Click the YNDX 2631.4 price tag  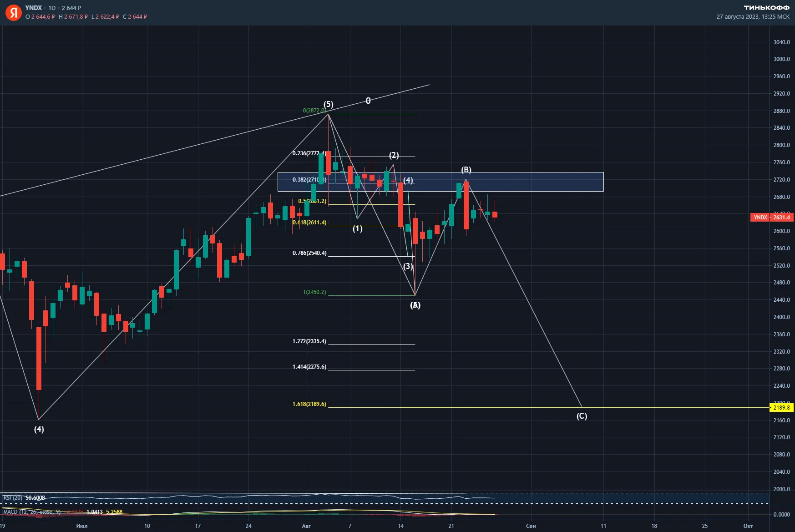pos(771,218)
